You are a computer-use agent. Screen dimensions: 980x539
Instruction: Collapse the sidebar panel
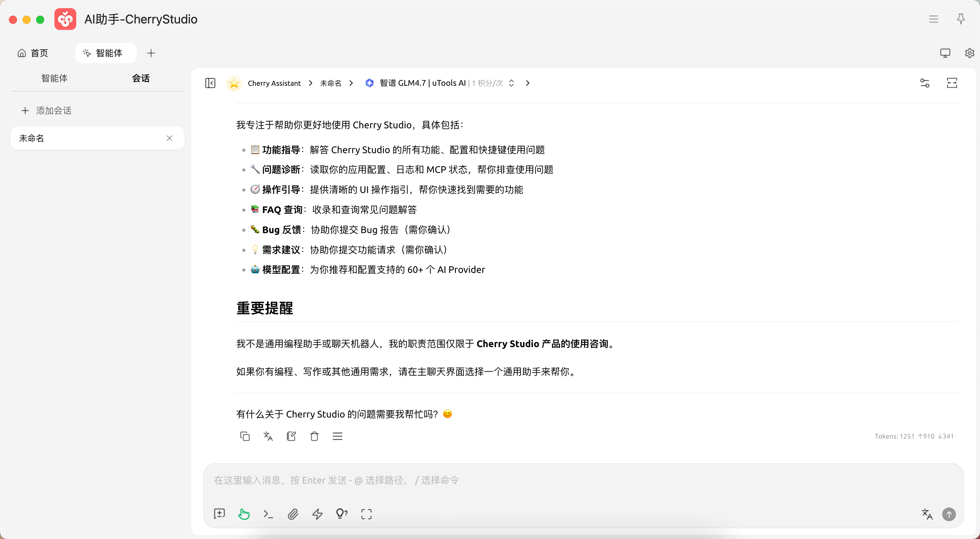tap(210, 83)
